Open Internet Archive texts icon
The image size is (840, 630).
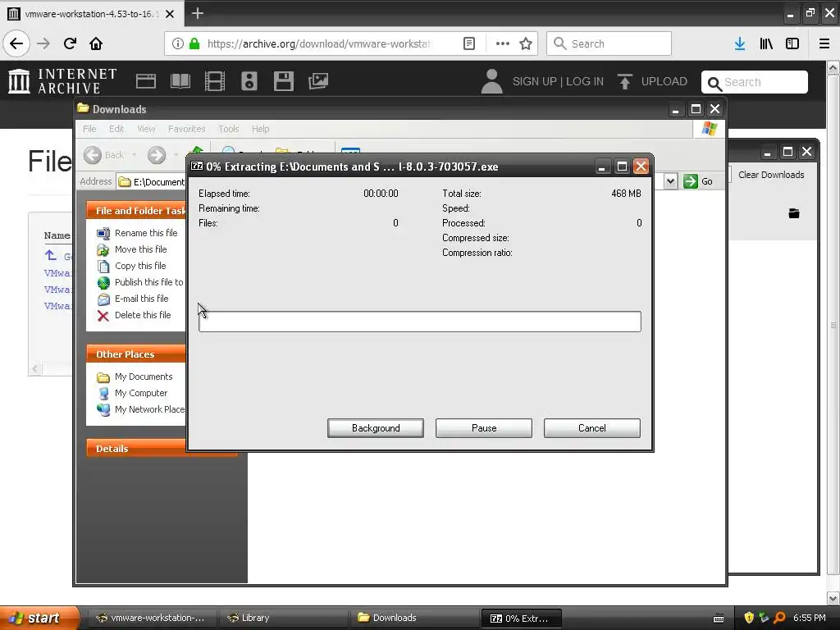[180, 81]
